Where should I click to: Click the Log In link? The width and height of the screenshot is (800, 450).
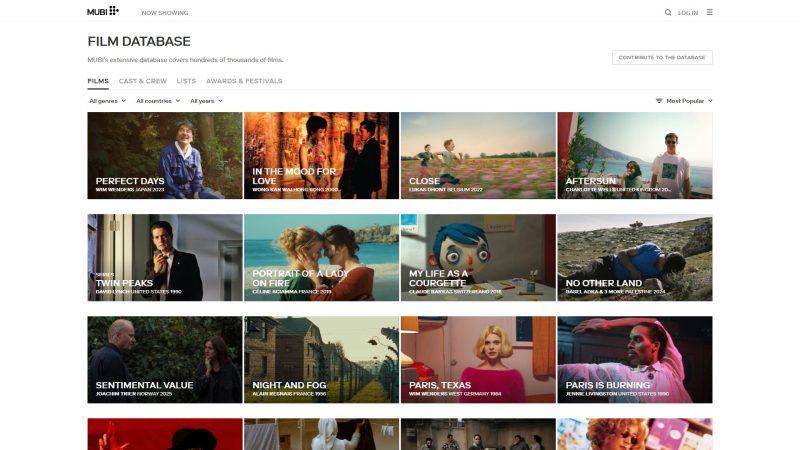pyautogui.click(x=688, y=13)
